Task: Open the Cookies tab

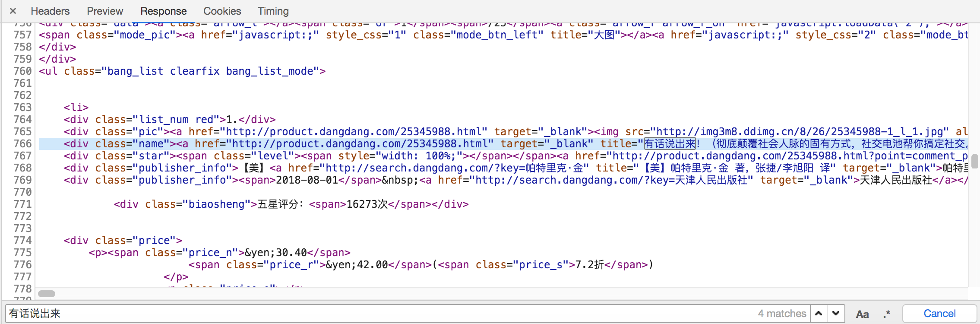Action: coord(222,11)
